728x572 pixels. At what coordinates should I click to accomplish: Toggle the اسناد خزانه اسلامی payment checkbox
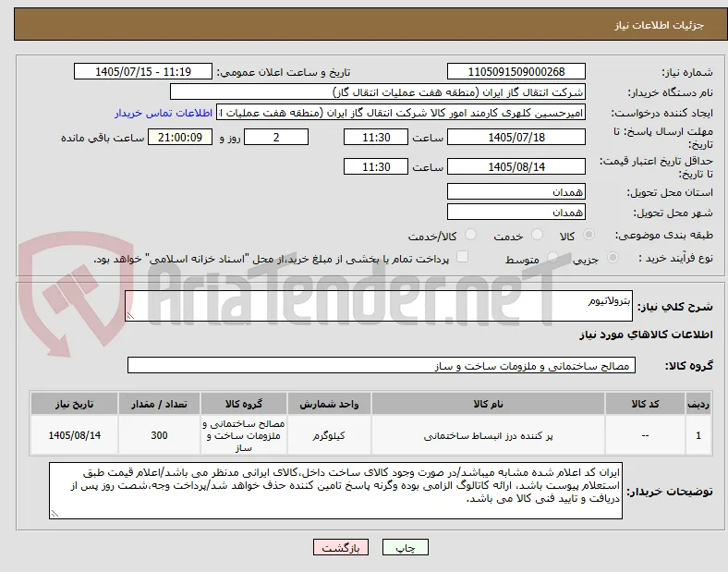coord(463,257)
